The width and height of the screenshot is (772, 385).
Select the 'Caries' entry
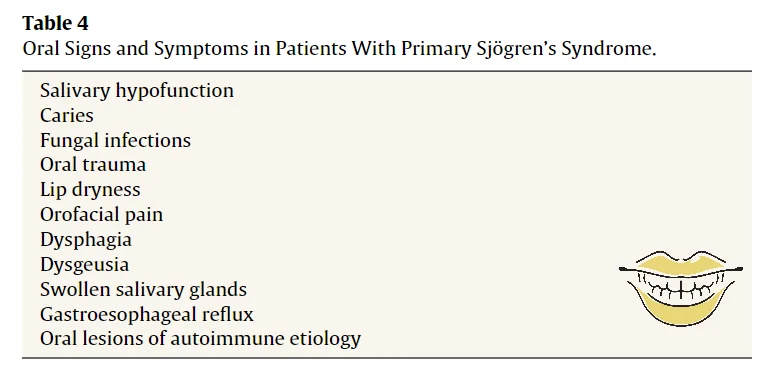pyautogui.click(x=66, y=115)
